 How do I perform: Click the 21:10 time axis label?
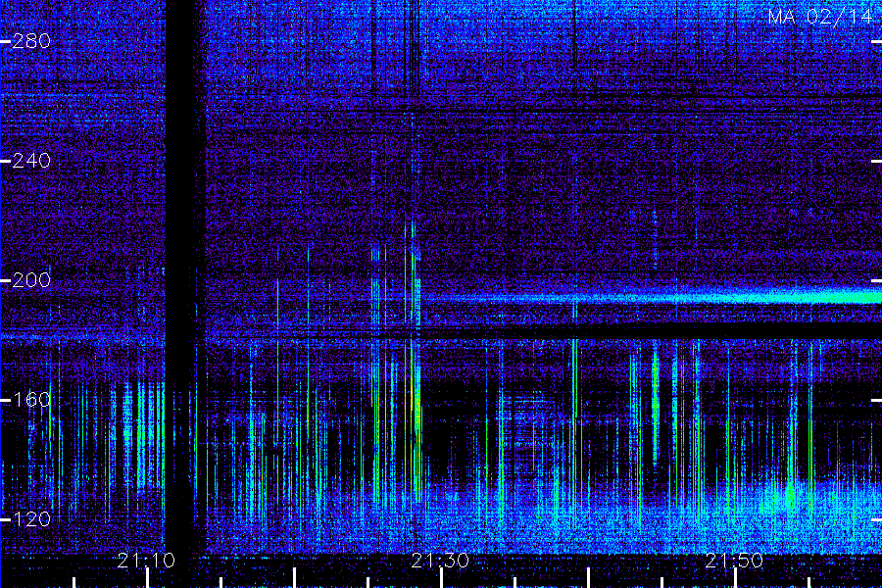coord(147,561)
